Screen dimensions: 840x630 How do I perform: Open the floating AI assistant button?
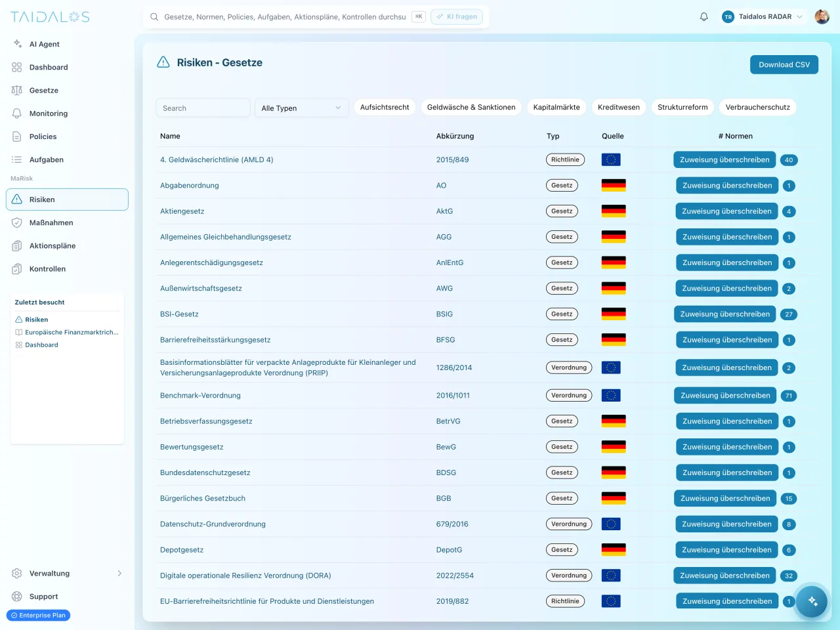pos(812,601)
